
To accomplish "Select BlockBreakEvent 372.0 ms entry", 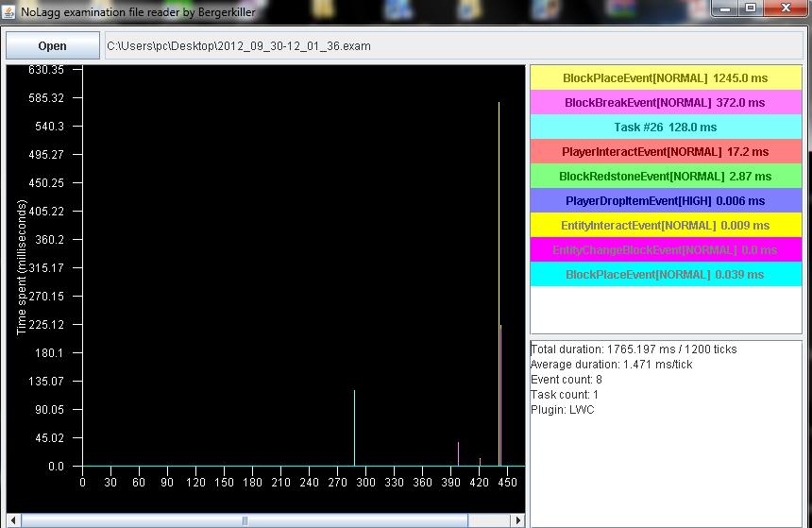I will coord(666,103).
